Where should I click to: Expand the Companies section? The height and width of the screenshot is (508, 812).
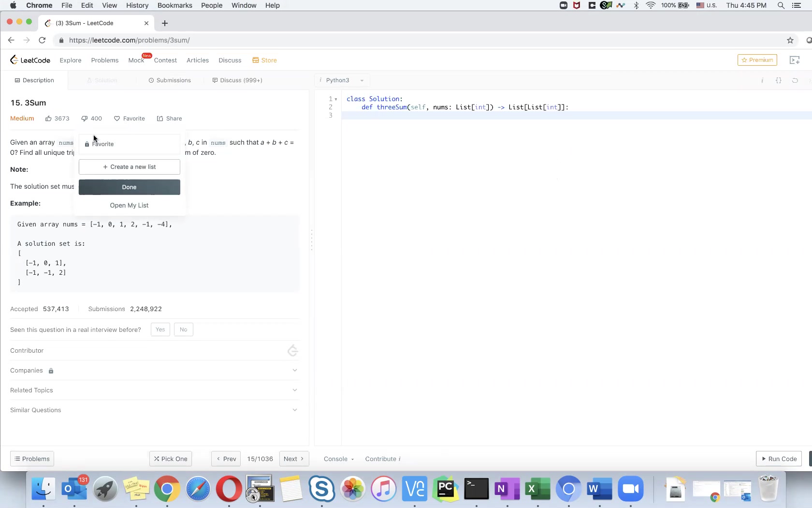point(155,371)
